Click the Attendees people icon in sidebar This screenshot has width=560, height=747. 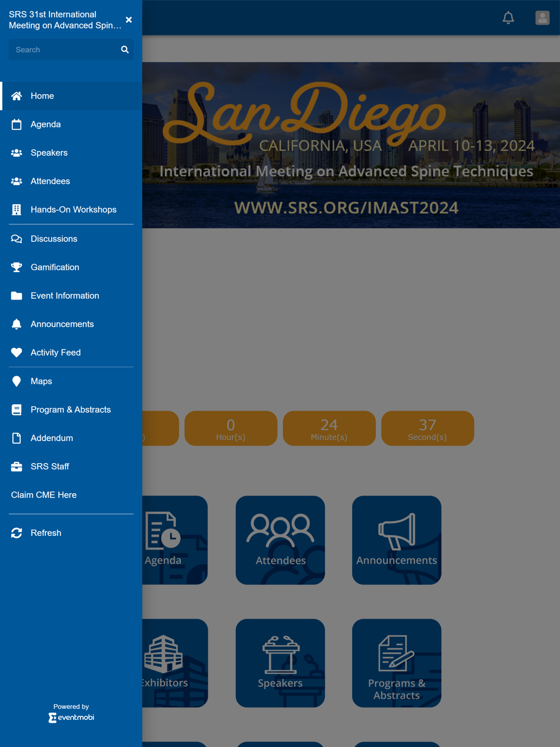17,181
